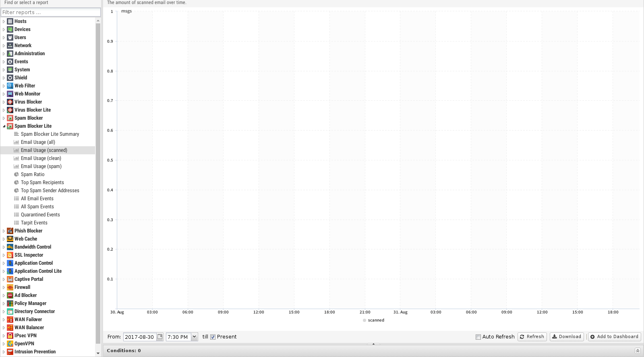Select WAN Balancer category
This screenshot has height=357, width=644.
tap(29, 328)
